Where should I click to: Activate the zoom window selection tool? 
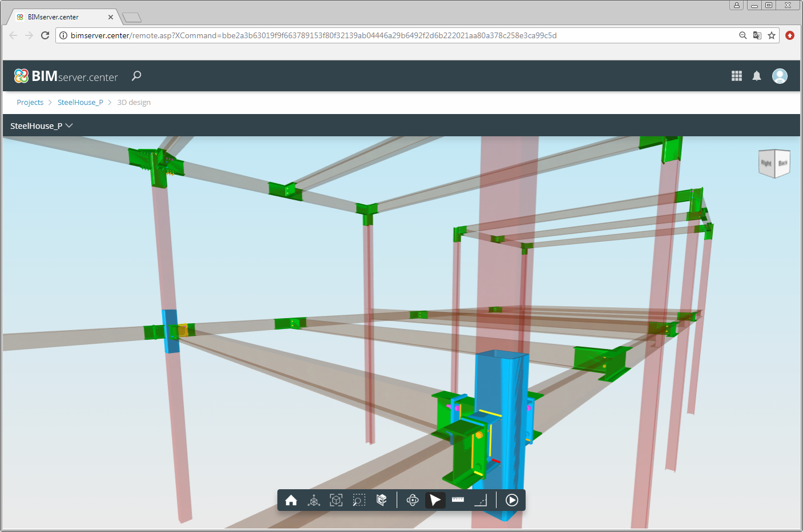coord(359,500)
